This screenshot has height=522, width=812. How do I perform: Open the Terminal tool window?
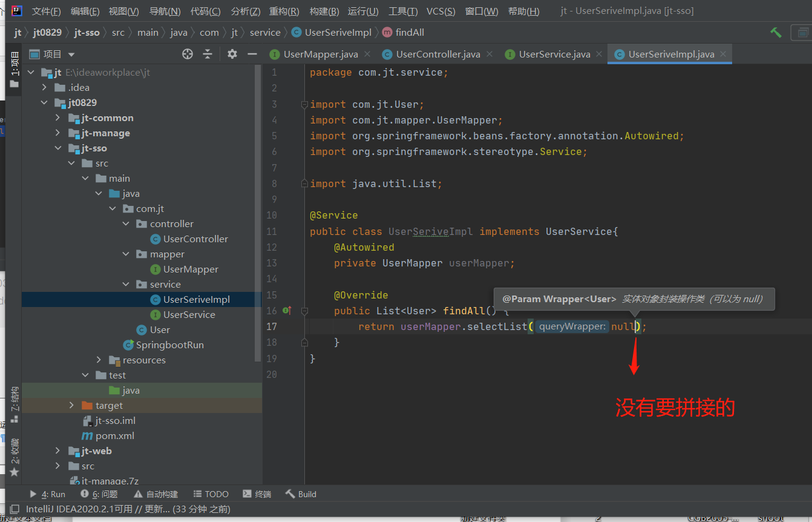pyautogui.click(x=257, y=494)
